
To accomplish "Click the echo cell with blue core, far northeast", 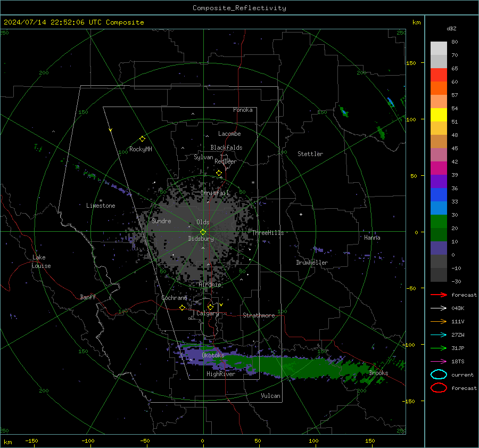I will point(391,102).
